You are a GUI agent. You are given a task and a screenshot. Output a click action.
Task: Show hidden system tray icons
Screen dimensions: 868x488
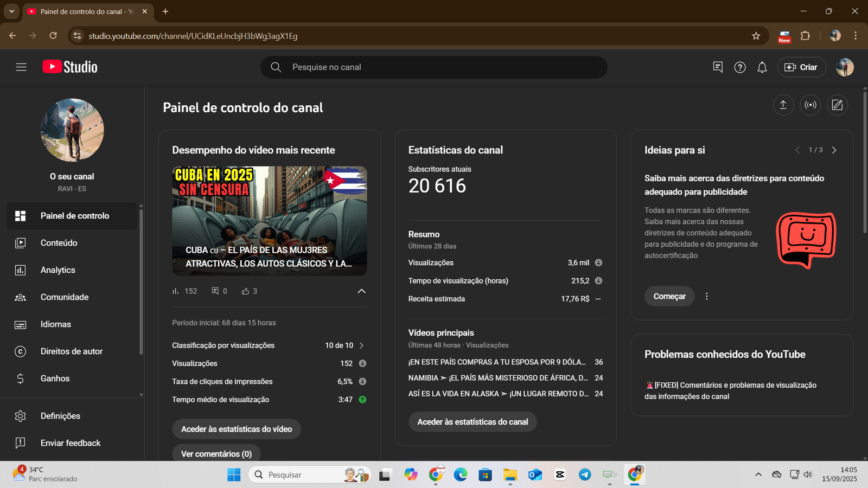pyautogui.click(x=758, y=475)
